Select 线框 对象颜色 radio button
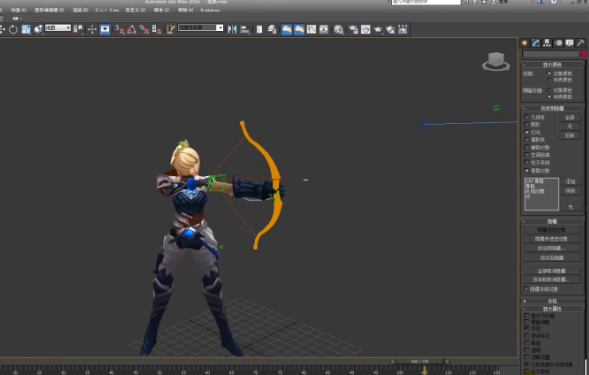The height and width of the screenshot is (375, 589). pos(550,73)
